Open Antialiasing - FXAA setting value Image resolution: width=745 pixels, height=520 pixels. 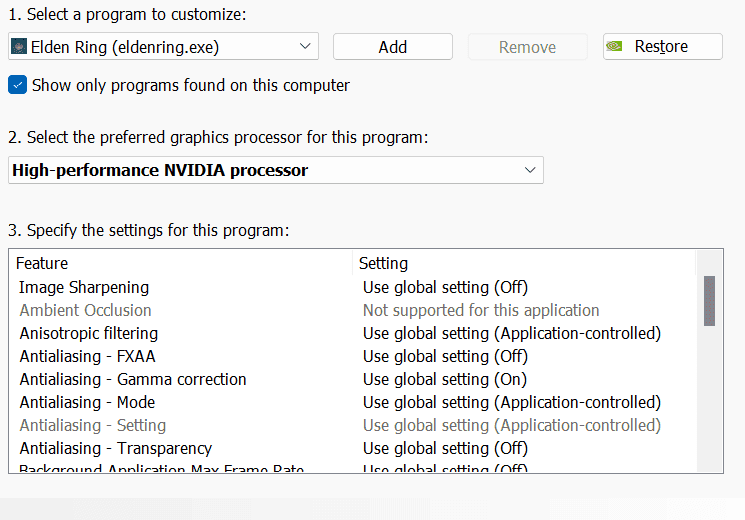(445, 356)
